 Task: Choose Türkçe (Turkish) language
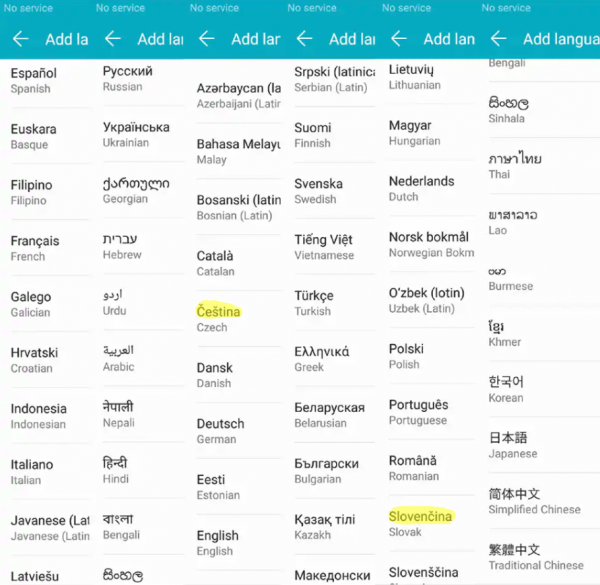[x=314, y=303]
